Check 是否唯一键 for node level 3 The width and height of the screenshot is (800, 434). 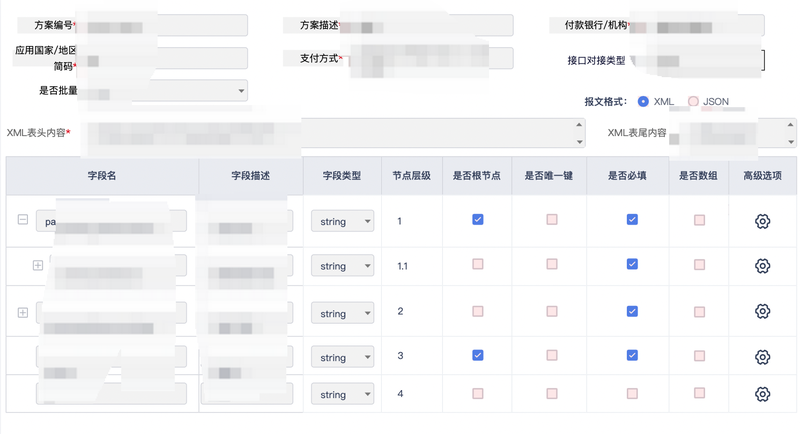point(552,355)
